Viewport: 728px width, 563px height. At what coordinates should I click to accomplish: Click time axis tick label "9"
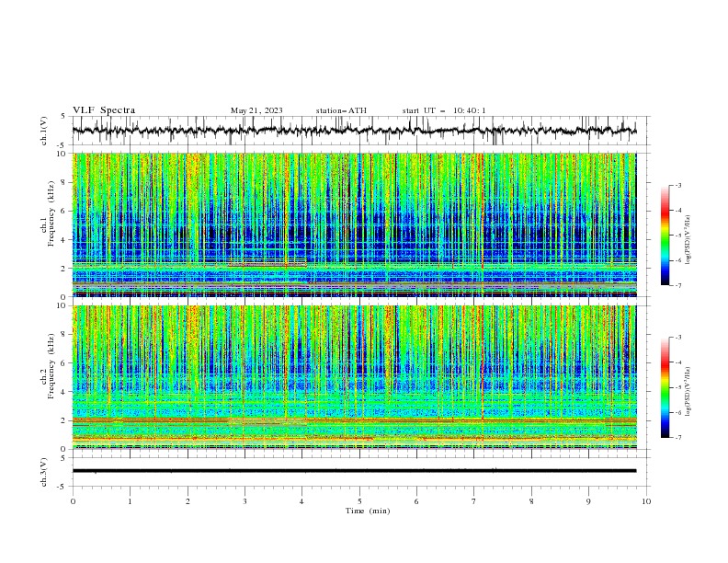tap(588, 501)
